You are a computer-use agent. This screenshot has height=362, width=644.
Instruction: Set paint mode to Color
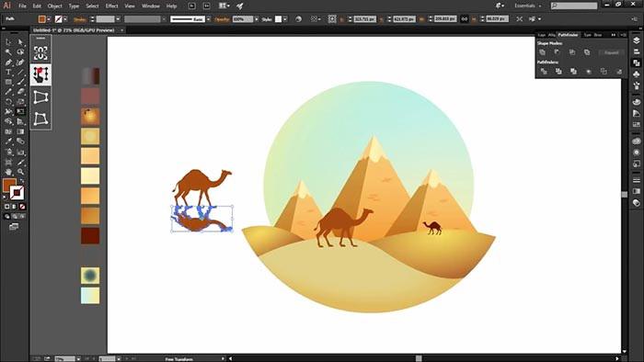tap(6, 207)
